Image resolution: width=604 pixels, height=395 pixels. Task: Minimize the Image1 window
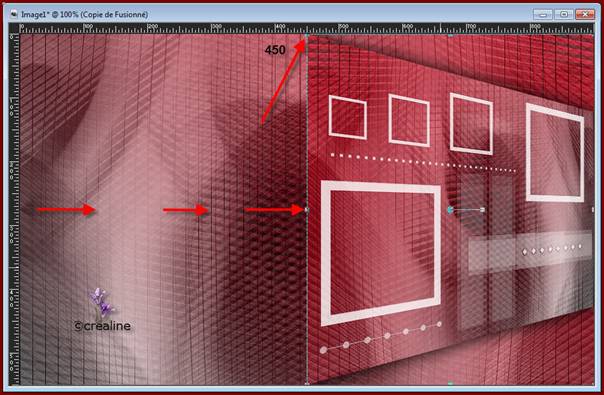point(543,15)
